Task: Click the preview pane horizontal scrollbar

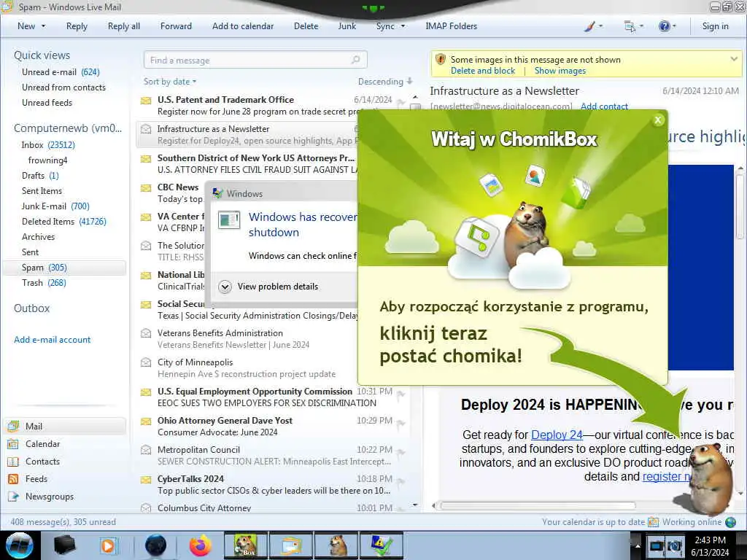Action: tap(538, 505)
